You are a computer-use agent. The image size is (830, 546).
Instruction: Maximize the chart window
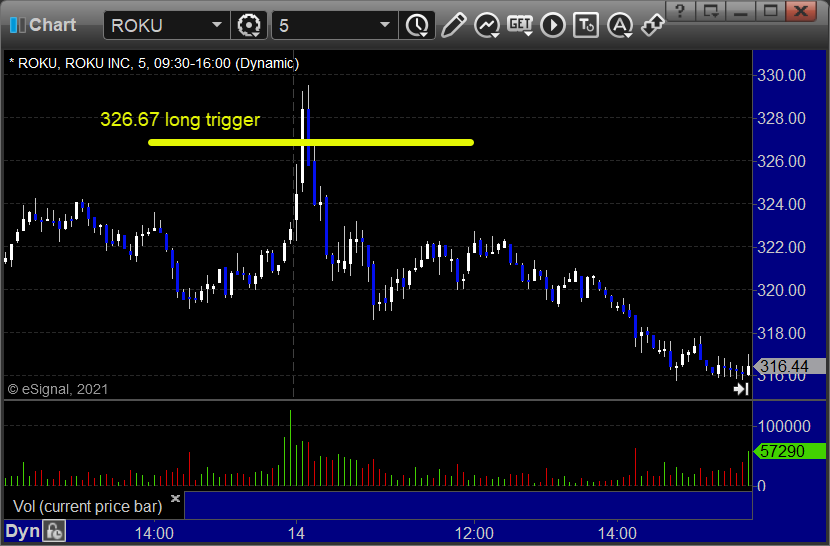pyautogui.click(x=770, y=11)
